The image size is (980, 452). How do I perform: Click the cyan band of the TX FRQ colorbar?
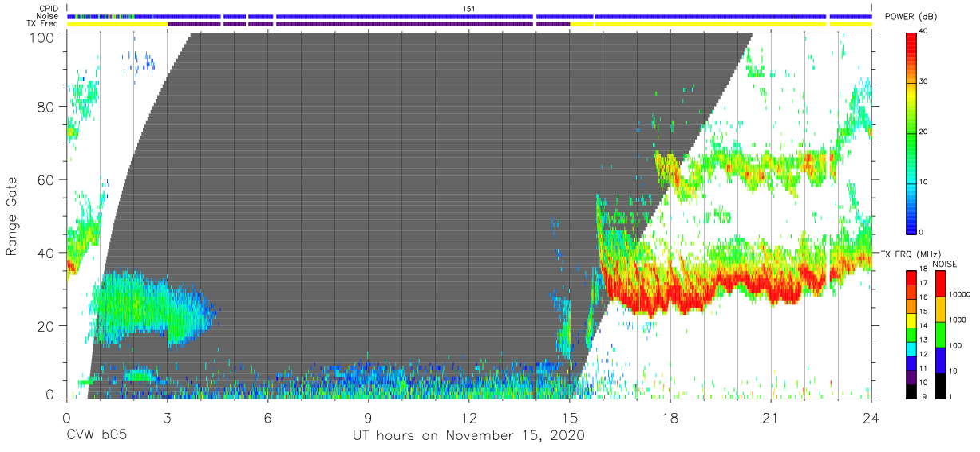(911, 348)
